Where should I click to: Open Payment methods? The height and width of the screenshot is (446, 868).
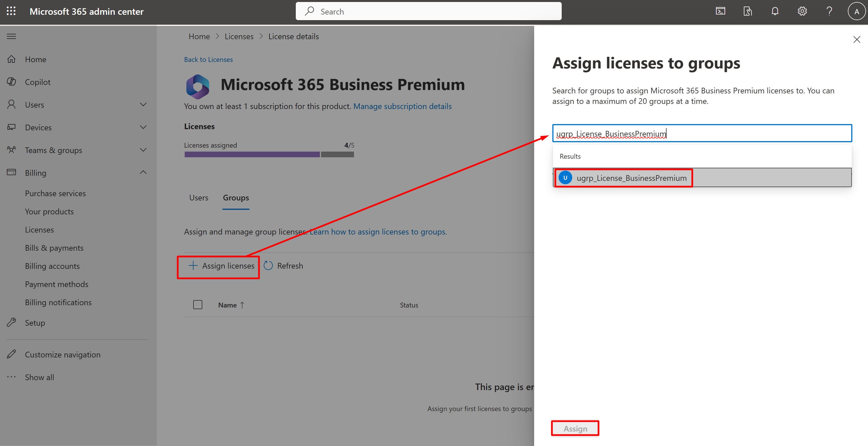pyautogui.click(x=57, y=284)
